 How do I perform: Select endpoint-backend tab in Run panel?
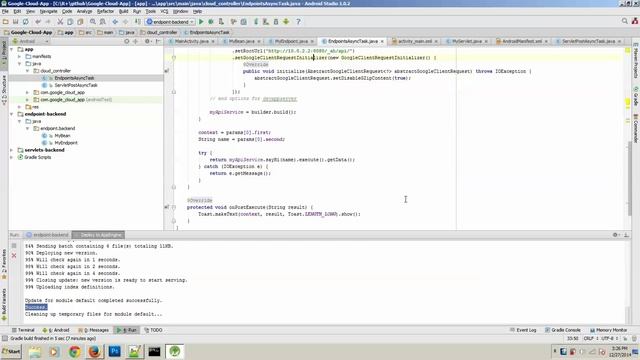point(47,235)
